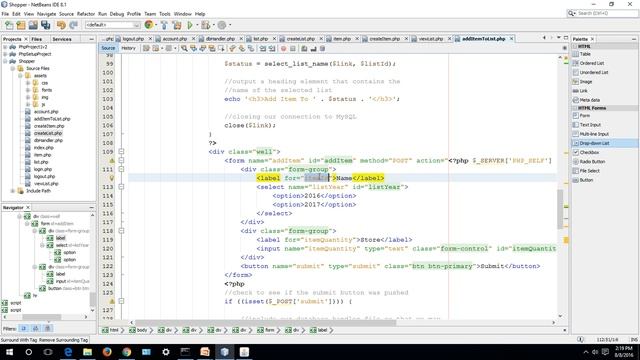The image size is (640, 360).
Task: Open login.php in Projects tree
Action: click(x=43, y=169)
